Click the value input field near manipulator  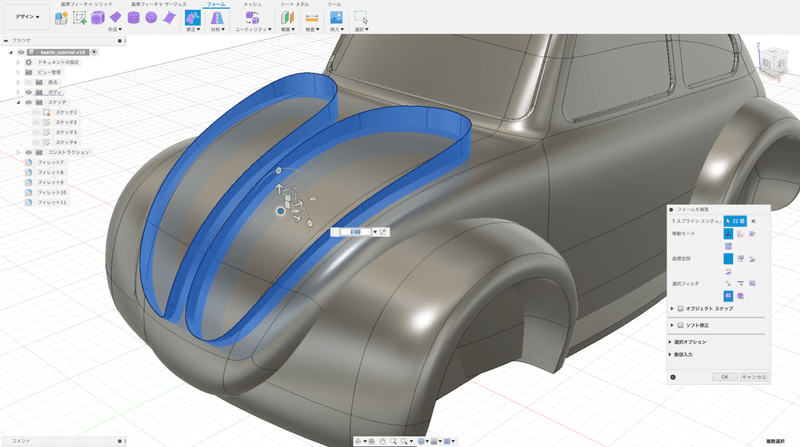click(x=356, y=232)
